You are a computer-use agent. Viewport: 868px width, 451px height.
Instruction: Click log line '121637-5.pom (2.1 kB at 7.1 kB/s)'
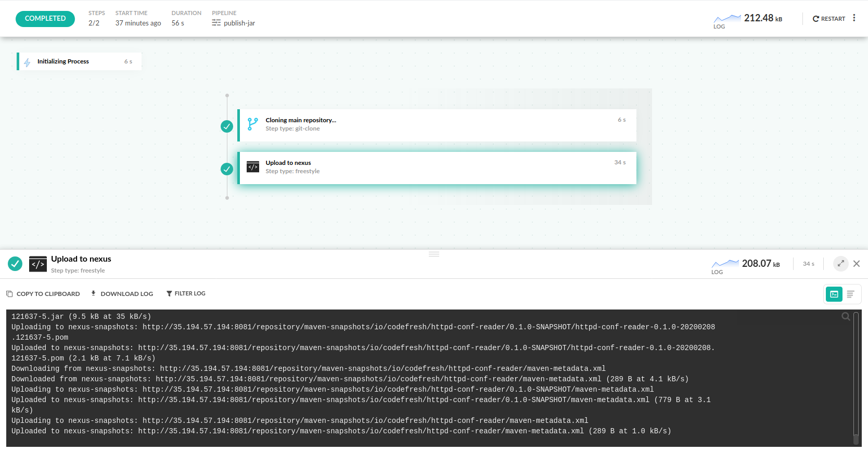pyautogui.click(x=83, y=358)
